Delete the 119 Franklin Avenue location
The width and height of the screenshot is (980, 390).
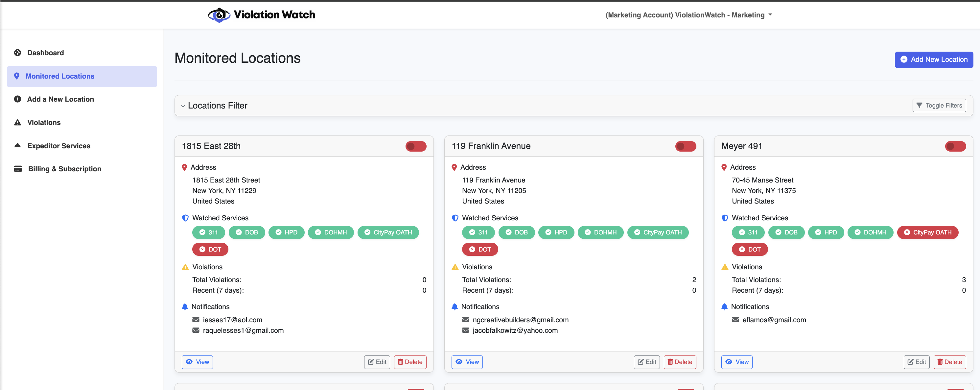tap(680, 362)
